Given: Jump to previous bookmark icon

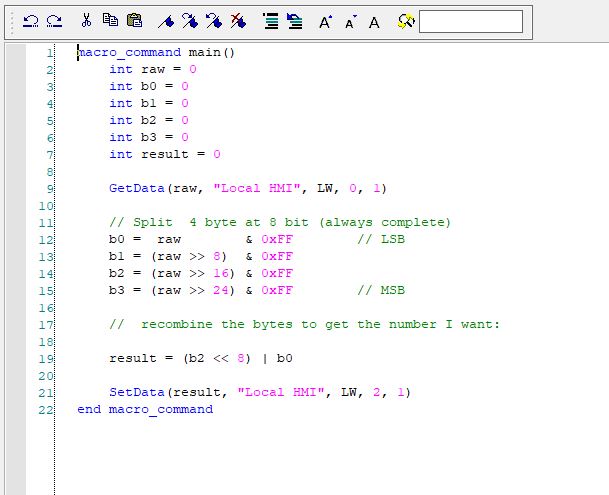Looking at the screenshot, I should (212, 21).
